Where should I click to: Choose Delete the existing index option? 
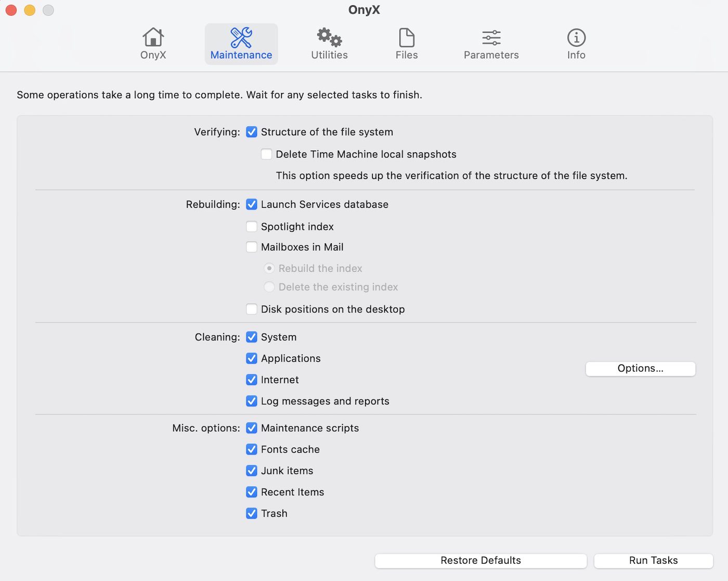pyautogui.click(x=269, y=287)
